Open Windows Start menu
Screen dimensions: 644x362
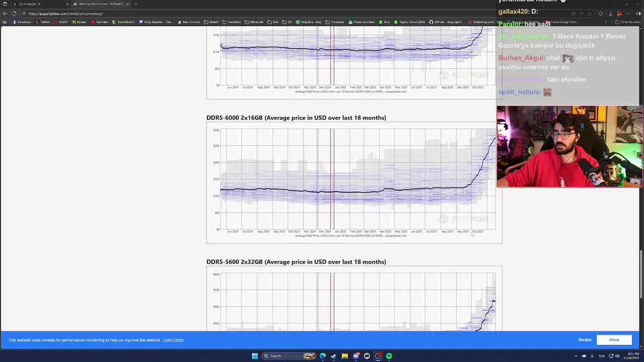tap(255, 356)
